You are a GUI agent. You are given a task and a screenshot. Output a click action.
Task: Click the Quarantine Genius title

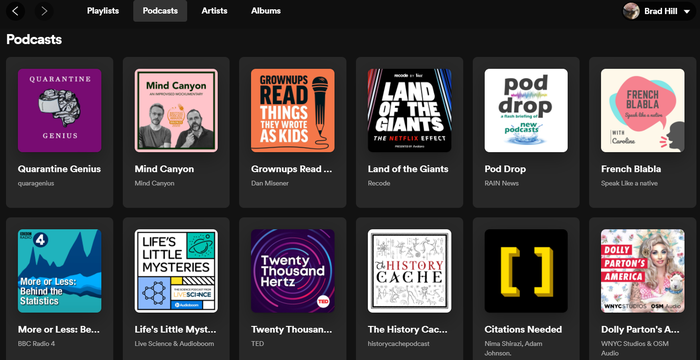pos(59,169)
